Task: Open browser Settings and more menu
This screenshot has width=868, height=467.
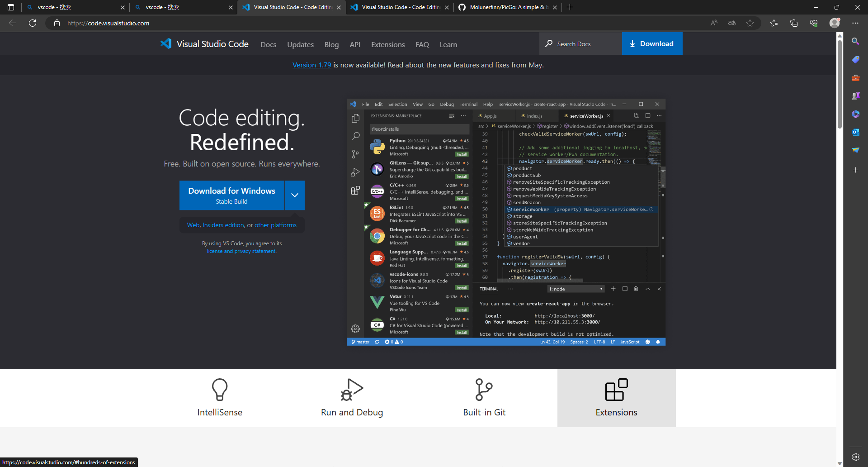Action: pos(855,23)
